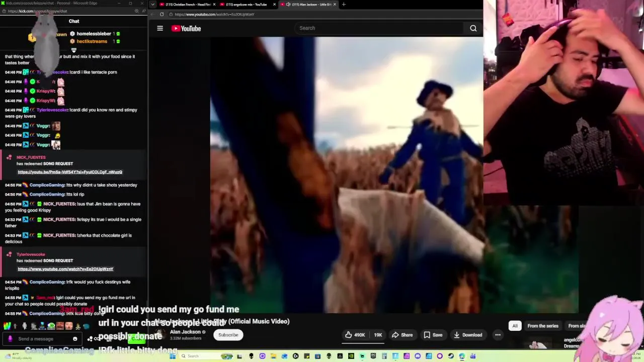Image resolution: width=644 pixels, height=362 pixels.
Task: Open the kick.com popout chat address bar
Action: (x=37, y=11)
